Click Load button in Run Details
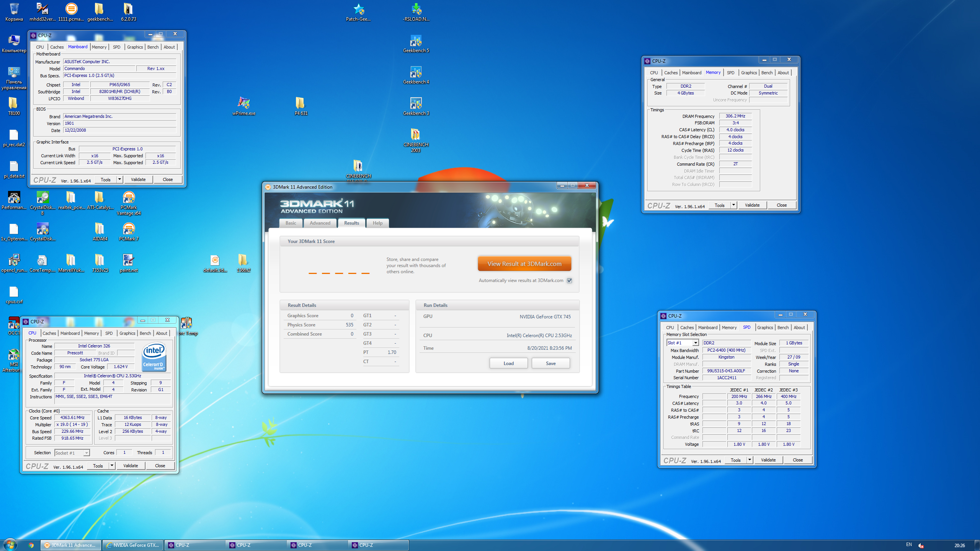The width and height of the screenshot is (980, 551). tap(508, 363)
